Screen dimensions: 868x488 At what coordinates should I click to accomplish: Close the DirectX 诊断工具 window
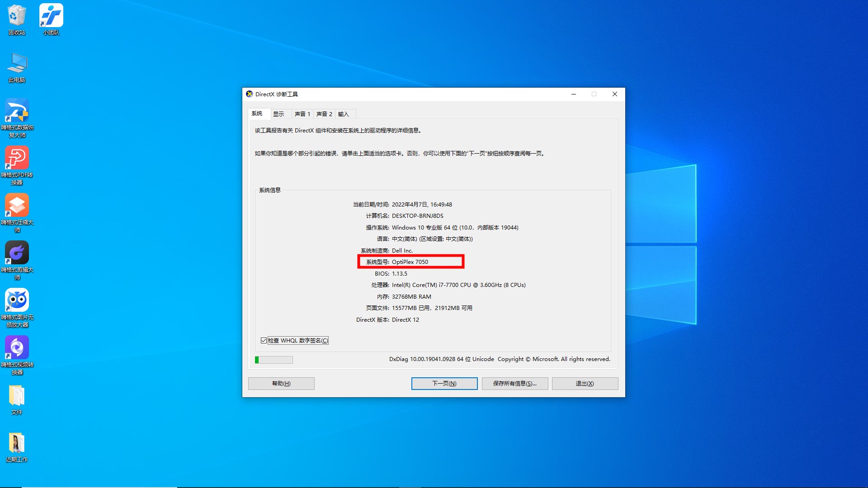click(x=615, y=94)
